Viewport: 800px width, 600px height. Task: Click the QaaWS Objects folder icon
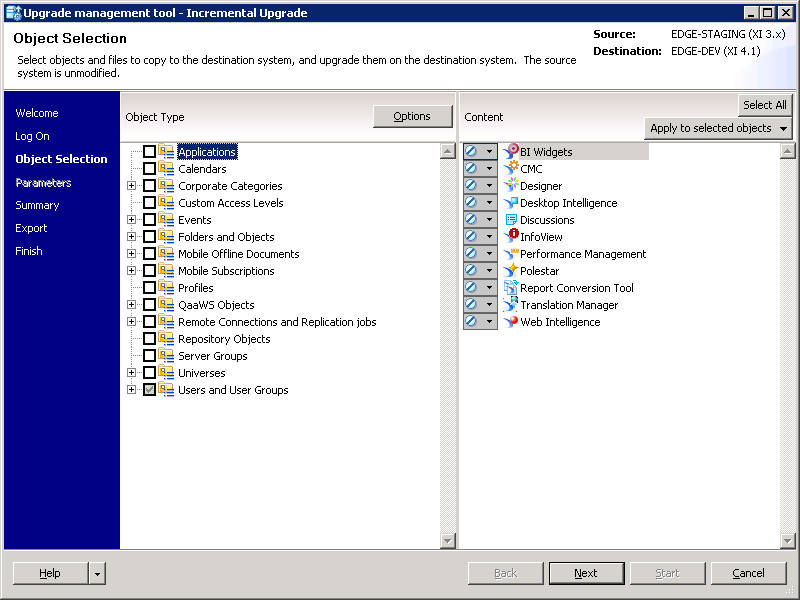coord(166,305)
